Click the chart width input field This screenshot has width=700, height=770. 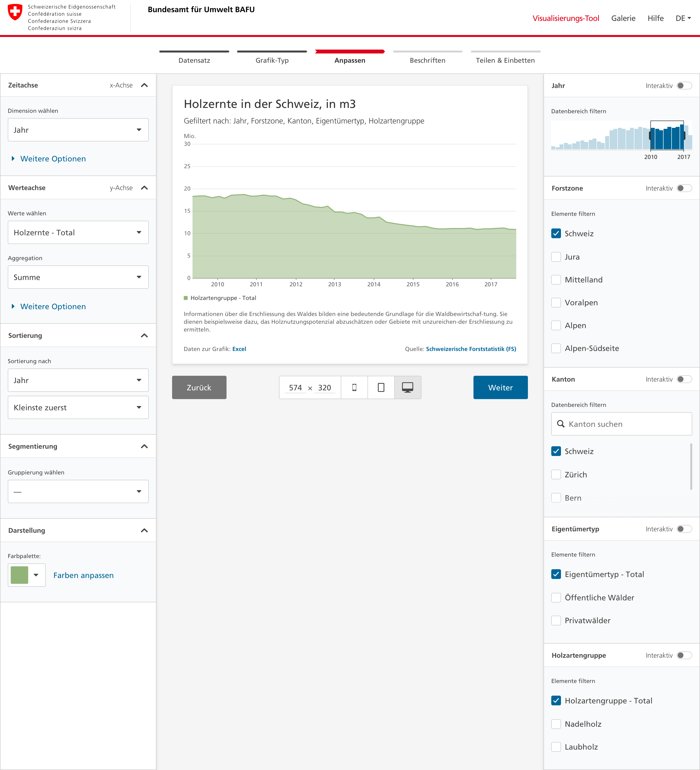295,388
